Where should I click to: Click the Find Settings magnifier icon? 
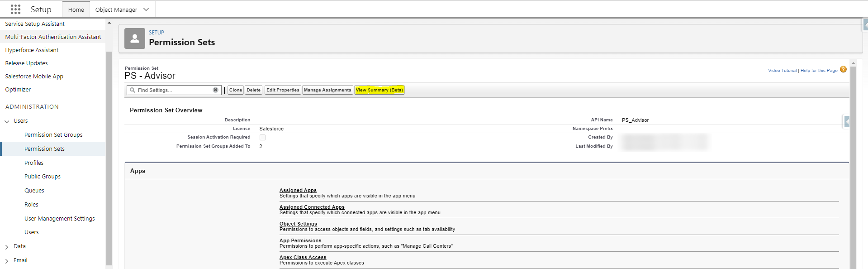point(133,90)
